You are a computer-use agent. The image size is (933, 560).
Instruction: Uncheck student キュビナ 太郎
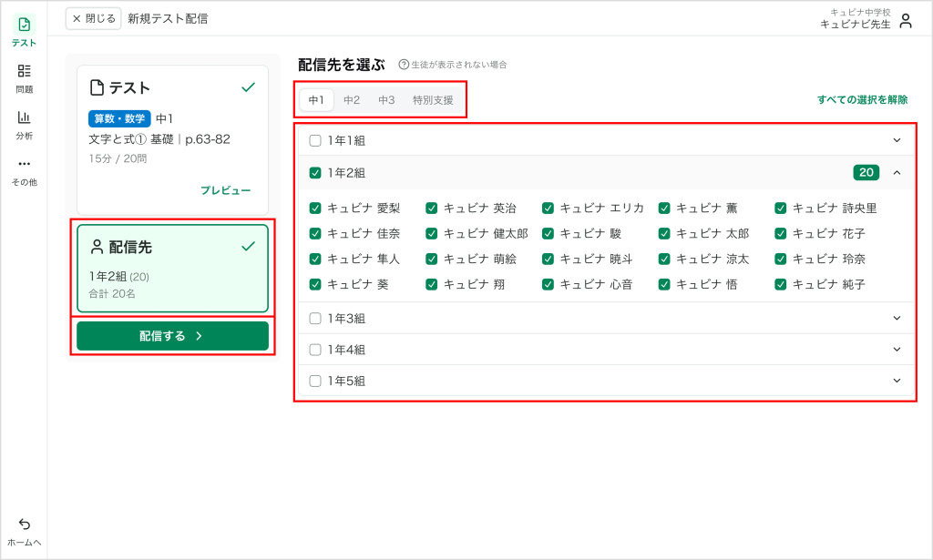coord(664,234)
